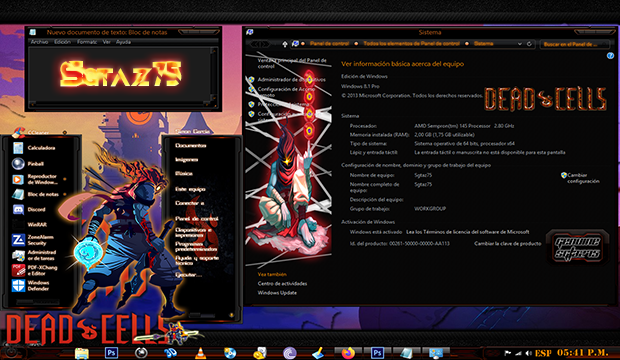Image resolution: width=620 pixels, height=360 pixels.
Task: Open Imágenes in start menu
Action: (186, 159)
